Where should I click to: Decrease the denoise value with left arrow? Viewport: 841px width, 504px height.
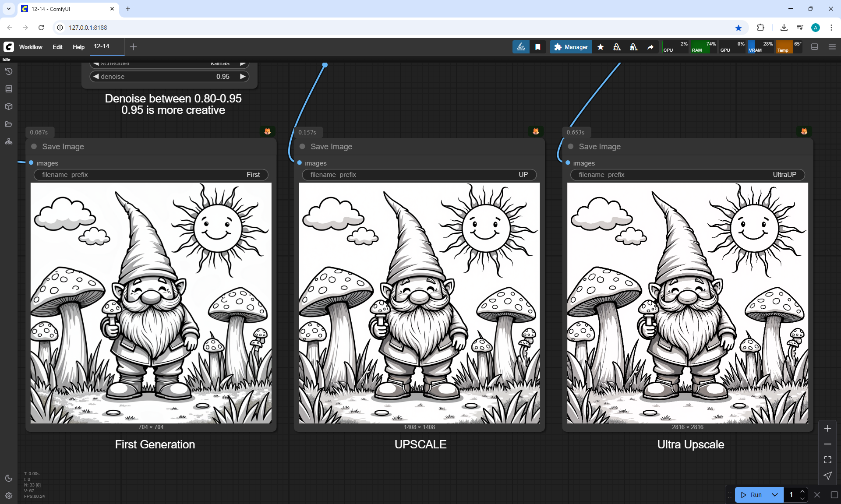(x=96, y=77)
